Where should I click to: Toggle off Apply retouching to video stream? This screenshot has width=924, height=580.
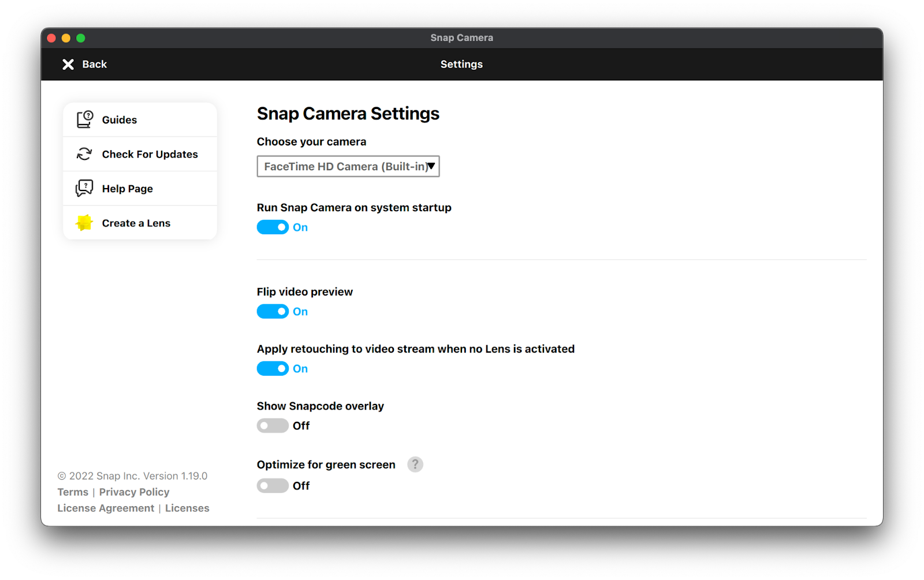273,369
